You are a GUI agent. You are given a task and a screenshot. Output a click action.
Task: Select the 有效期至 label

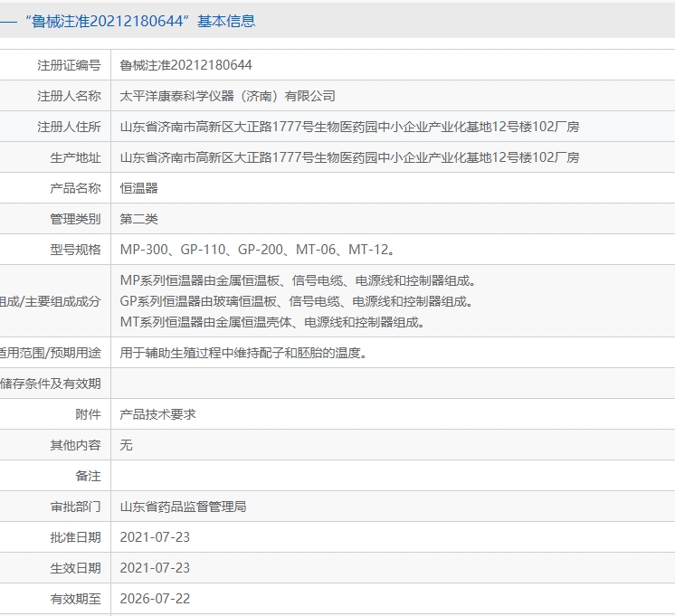point(75,599)
